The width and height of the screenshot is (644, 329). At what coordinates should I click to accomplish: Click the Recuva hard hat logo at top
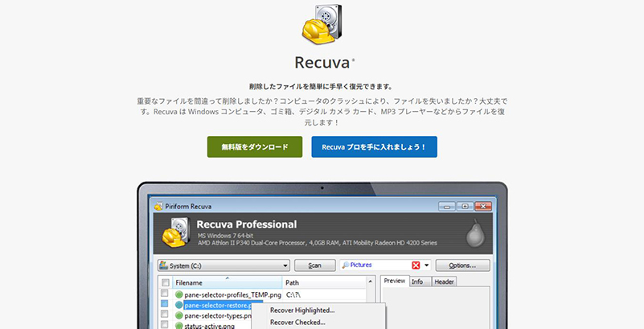tap(322, 24)
